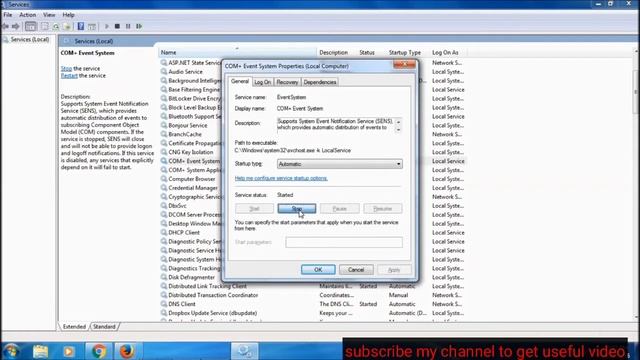This screenshot has width=640, height=360.
Task: Click the Refresh toolbar icon
Action: pyautogui.click(x=56, y=27)
